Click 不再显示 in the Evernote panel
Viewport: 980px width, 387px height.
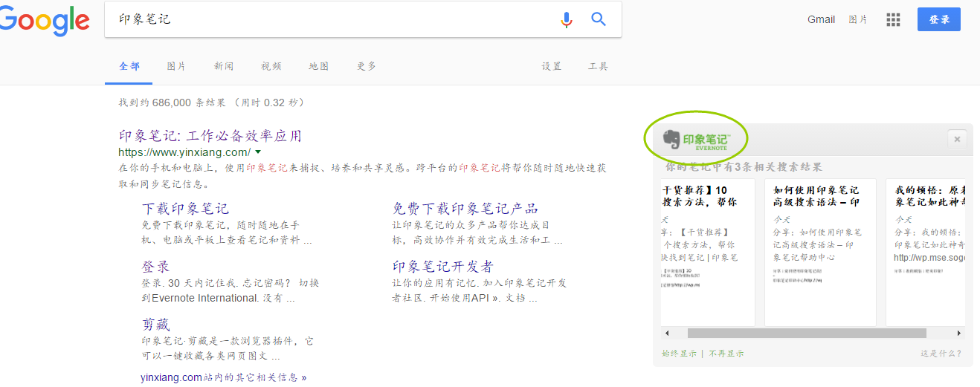click(726, 354)
